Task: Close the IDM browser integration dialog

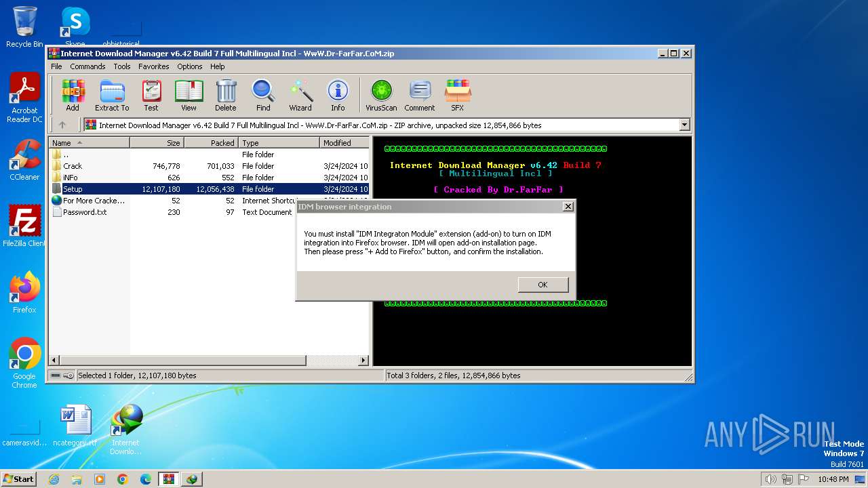Action: (568, 207)
